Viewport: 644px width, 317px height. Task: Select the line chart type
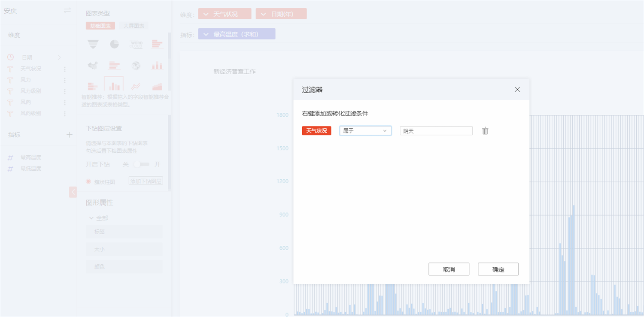pyautogui.click(x=136, y=86)
